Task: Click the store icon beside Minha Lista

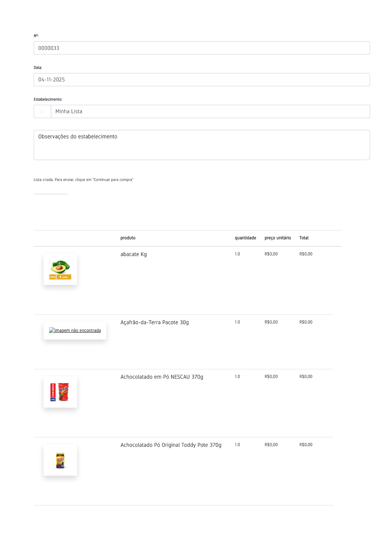Action: tap(42, 112)
